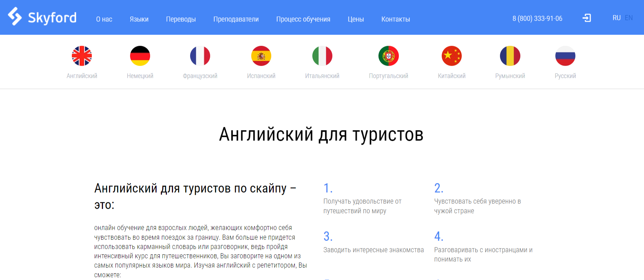
Task: Select the Portuguese flag icon
Action: click(388, 56)
